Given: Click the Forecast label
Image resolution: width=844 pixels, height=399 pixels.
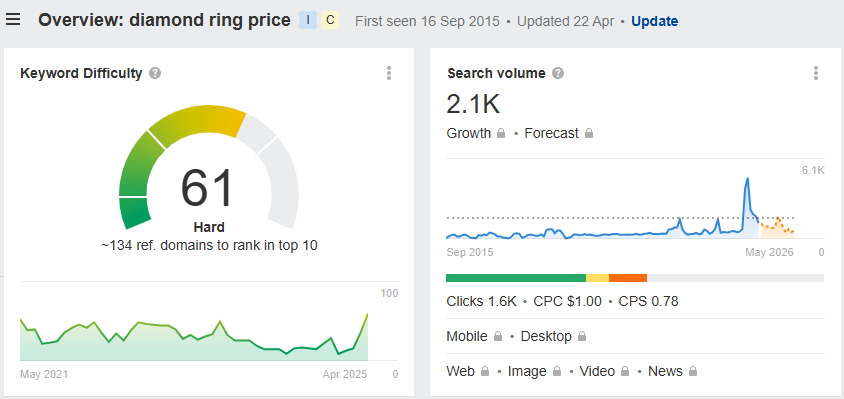Looking at the screenshot, I should coord(551,133).
